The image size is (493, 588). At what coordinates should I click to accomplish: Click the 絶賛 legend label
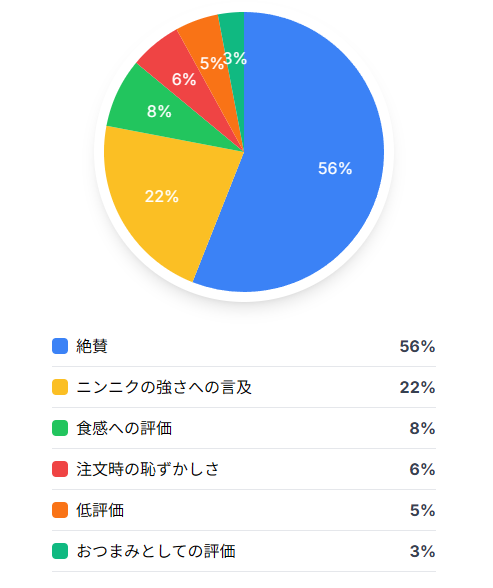click(x=92, y=346)
